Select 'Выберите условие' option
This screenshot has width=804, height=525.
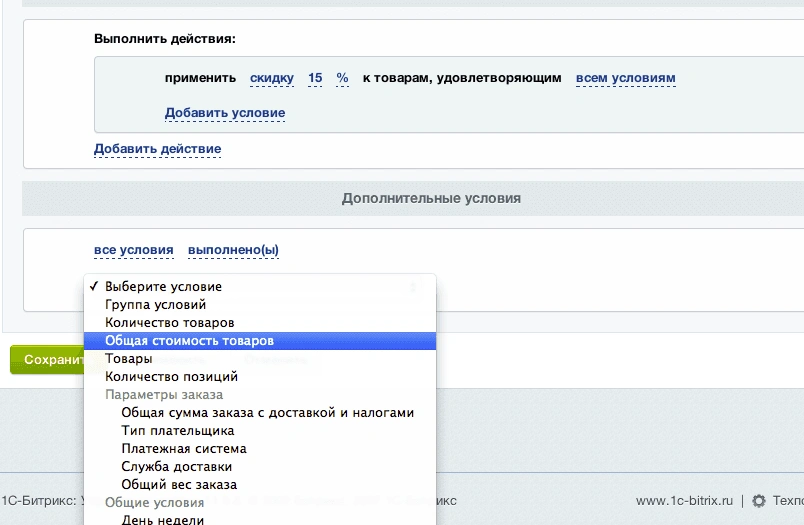260,287
